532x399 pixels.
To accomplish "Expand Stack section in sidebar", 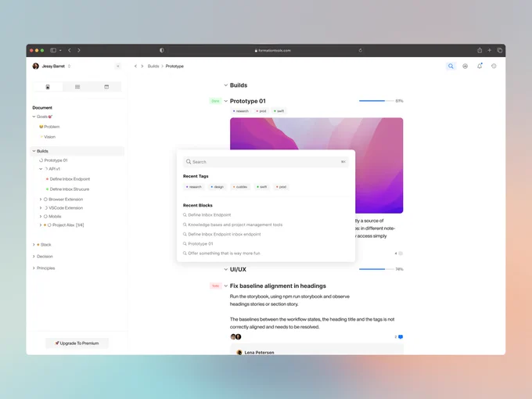I will (34, 245).
